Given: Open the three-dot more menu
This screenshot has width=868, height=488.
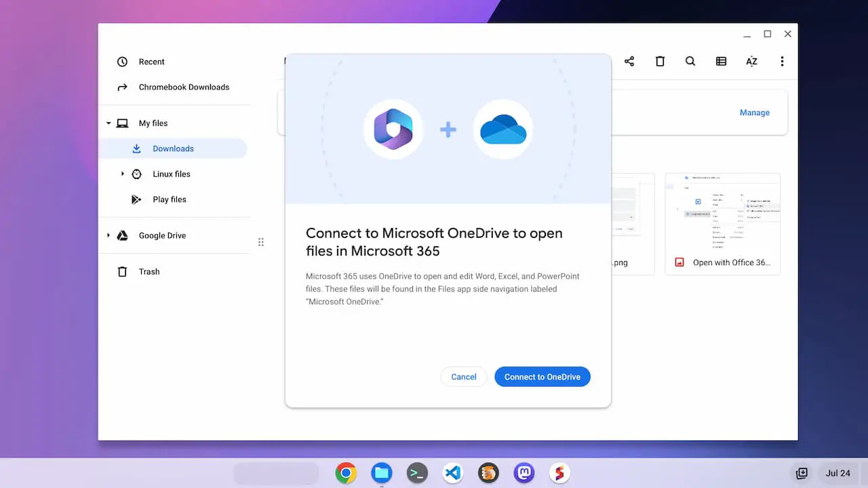Looking at the screenshot, I should [x=782, y=62].
